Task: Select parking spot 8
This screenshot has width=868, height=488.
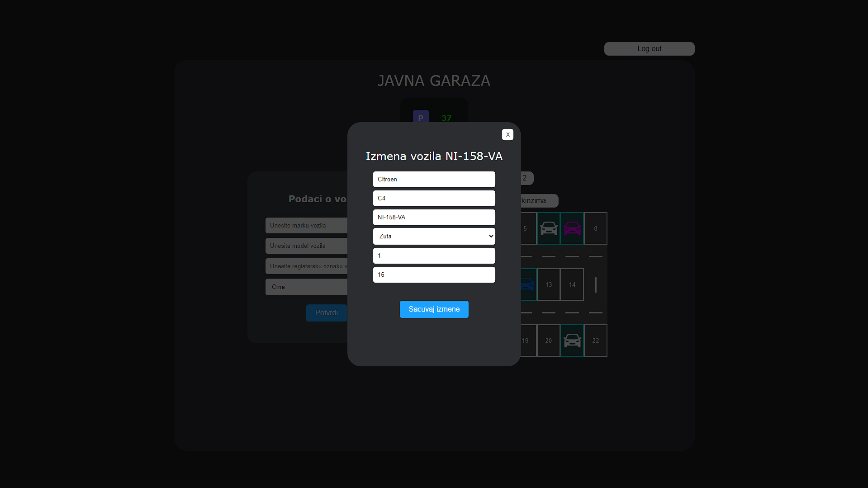Action: (596, 228)
